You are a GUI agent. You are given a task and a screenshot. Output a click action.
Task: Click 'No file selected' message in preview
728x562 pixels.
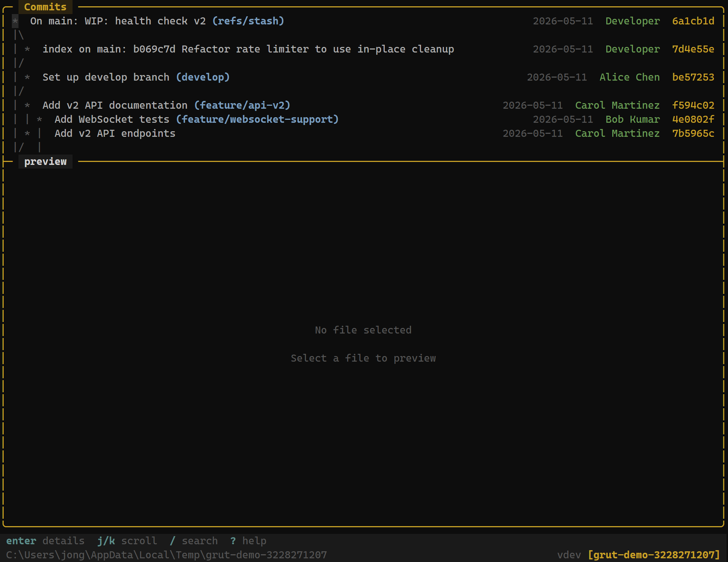(x=363, y=330)
